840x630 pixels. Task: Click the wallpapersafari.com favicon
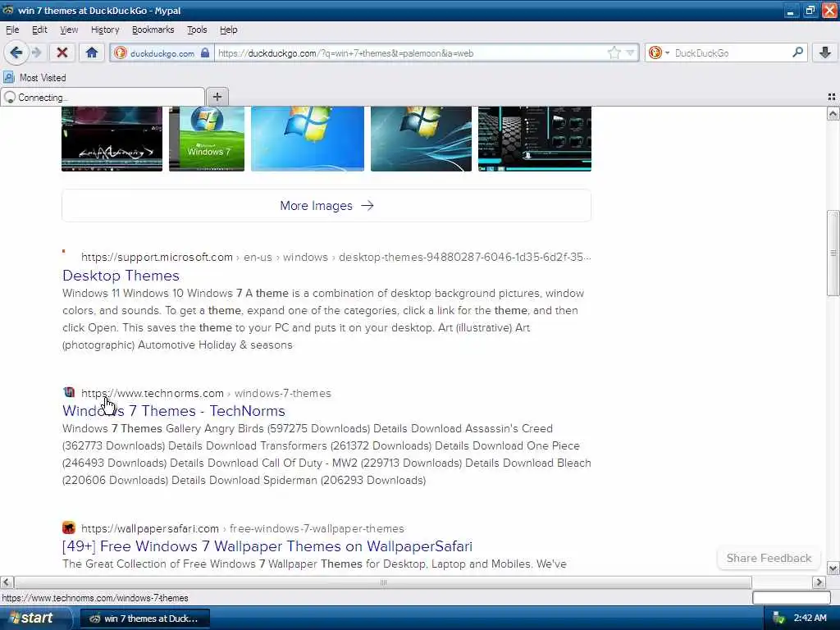[x=69, y=527]
